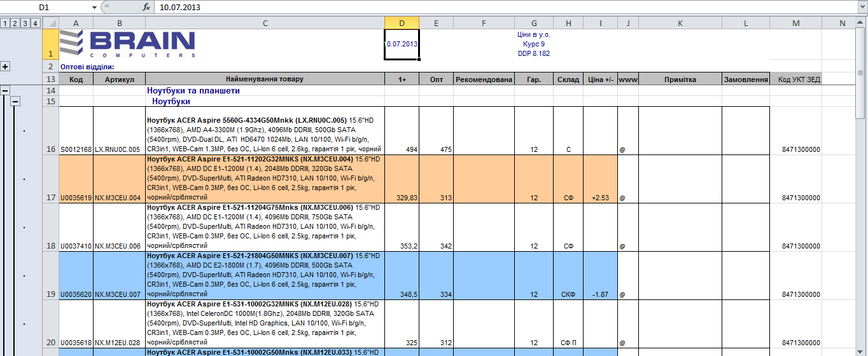Click the 'Курс 9' cell
Image resolution: width=868 pixels, height=356 pixels.
pyautogui.click(x=534, y=44)
